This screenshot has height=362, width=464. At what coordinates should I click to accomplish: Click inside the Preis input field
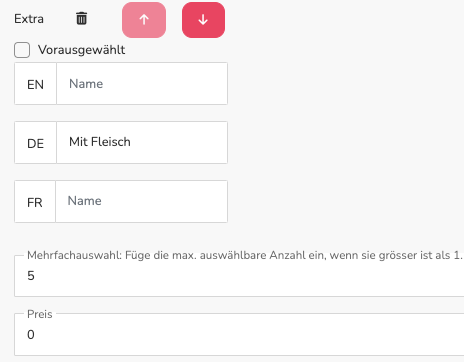coord(239,335)
